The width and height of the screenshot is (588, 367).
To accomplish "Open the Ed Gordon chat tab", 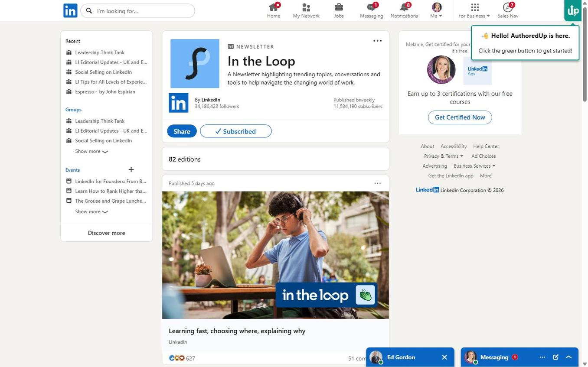I will pyautogui.click(x=401, y=357).
